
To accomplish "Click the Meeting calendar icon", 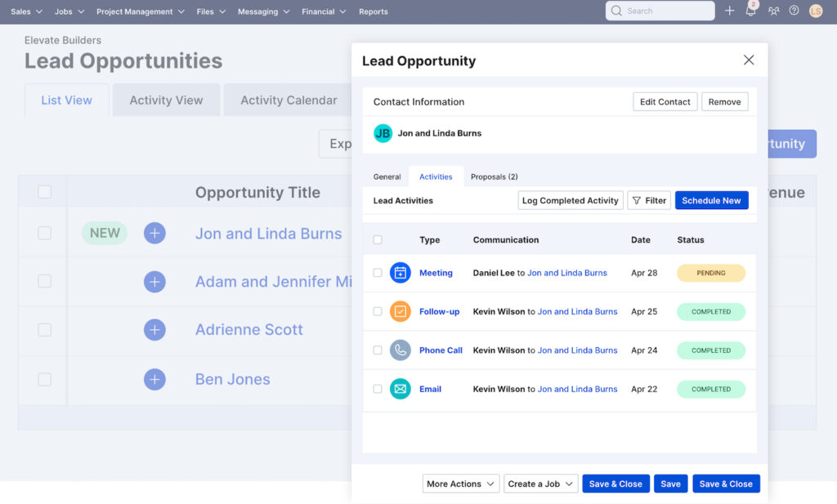I will [400, 273].
